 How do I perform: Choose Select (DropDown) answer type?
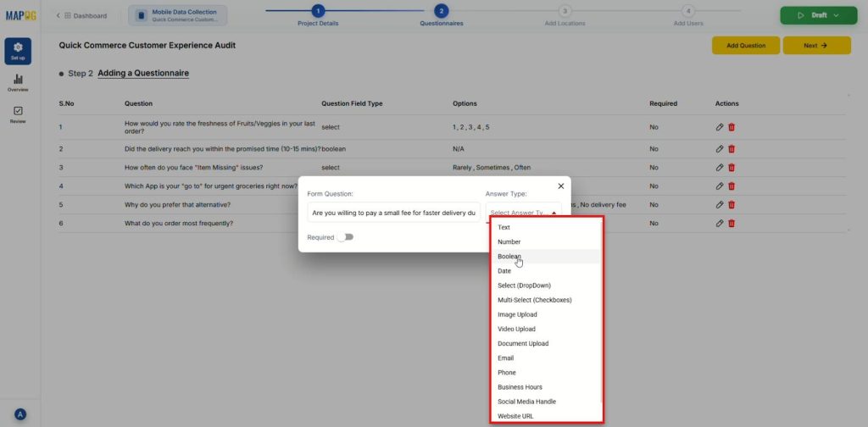coord(545,286)
